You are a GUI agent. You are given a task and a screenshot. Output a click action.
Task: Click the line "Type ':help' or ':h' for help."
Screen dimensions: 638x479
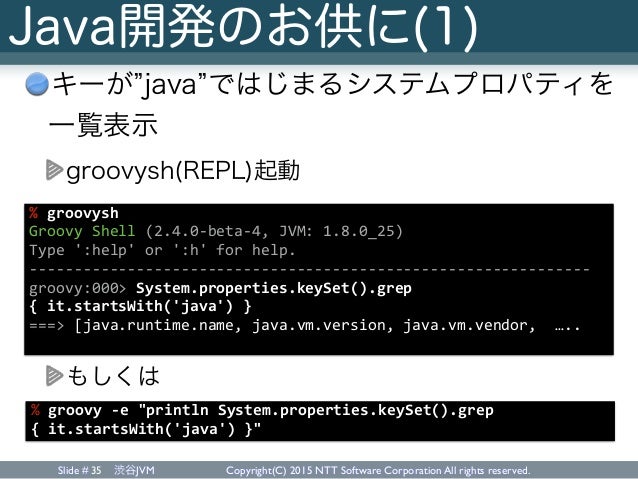(x=162, y=250)
